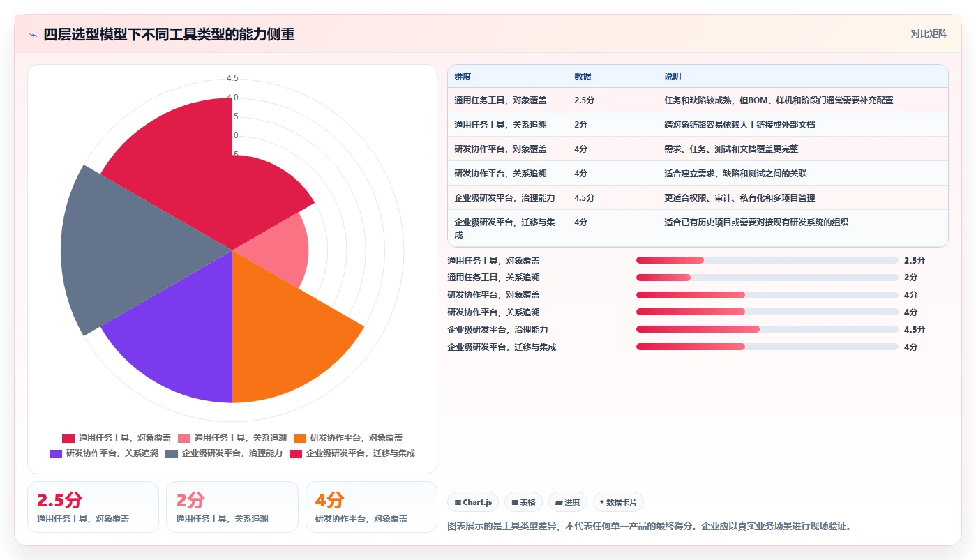The image size is (976, 560).
Task: Toggle legend swatch 企业级研发平台，迁移与集成
Action: click(296, 453)
